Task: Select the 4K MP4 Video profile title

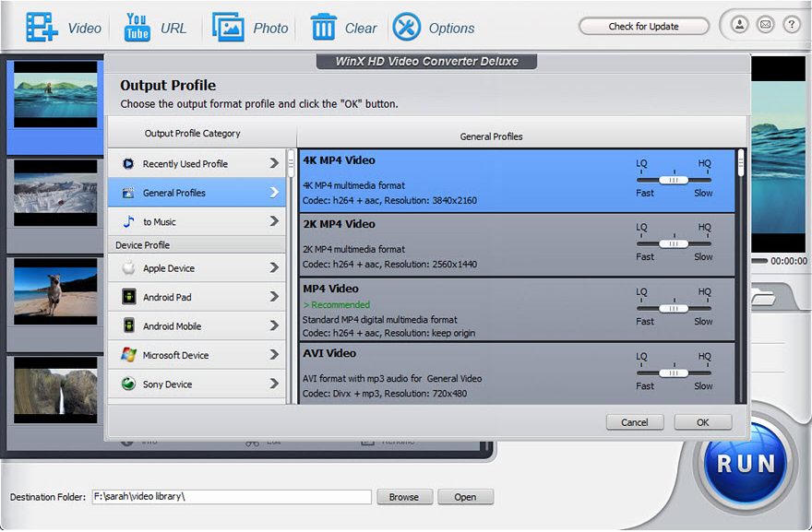Action: pyautogui.click(x=340, y=160)
